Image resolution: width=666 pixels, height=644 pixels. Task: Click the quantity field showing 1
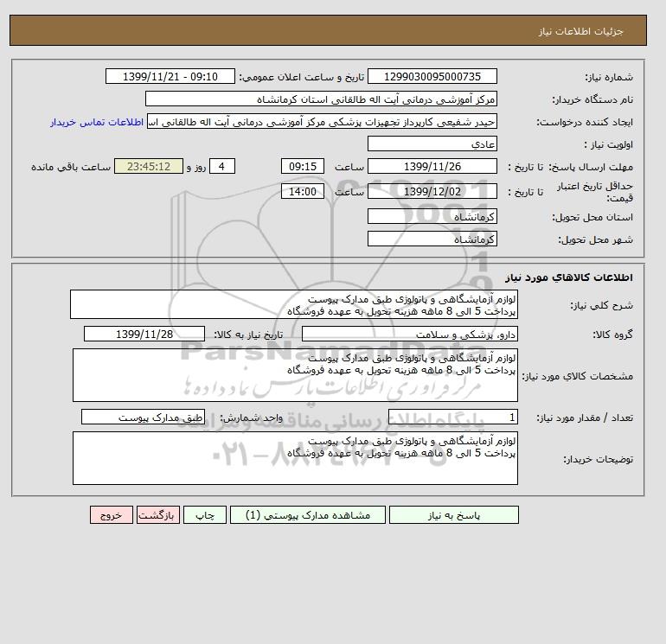[x=452, y=418]
